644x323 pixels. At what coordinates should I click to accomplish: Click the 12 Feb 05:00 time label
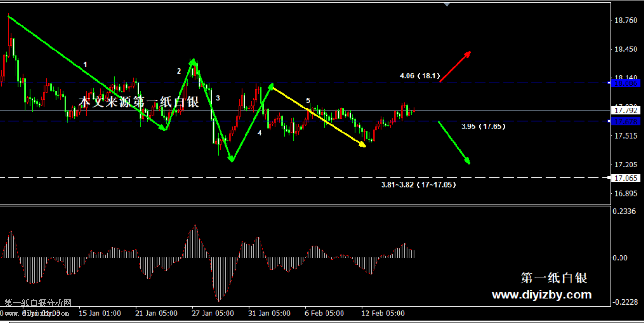point(383,313)
